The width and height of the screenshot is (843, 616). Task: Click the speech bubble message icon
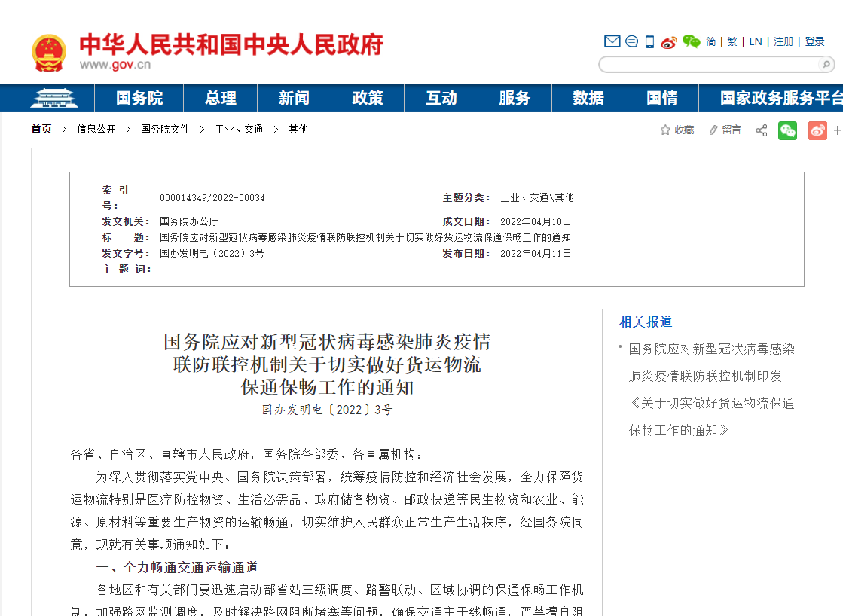(632, 41)
